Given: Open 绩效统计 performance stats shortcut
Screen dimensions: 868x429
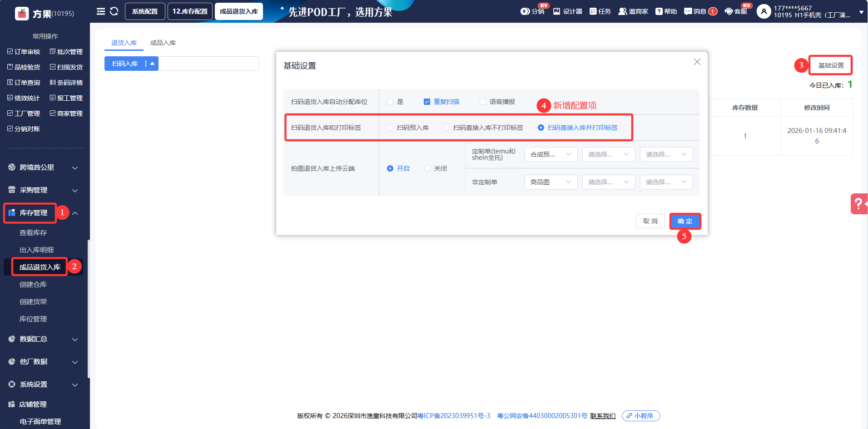Looking at the screenshot, I should pos(24,98).
